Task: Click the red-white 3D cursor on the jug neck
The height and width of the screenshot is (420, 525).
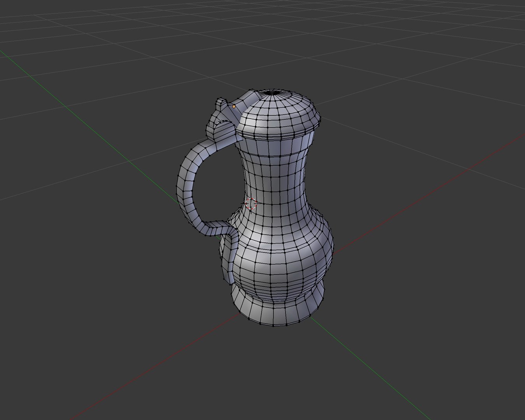Action: point(251,203)
